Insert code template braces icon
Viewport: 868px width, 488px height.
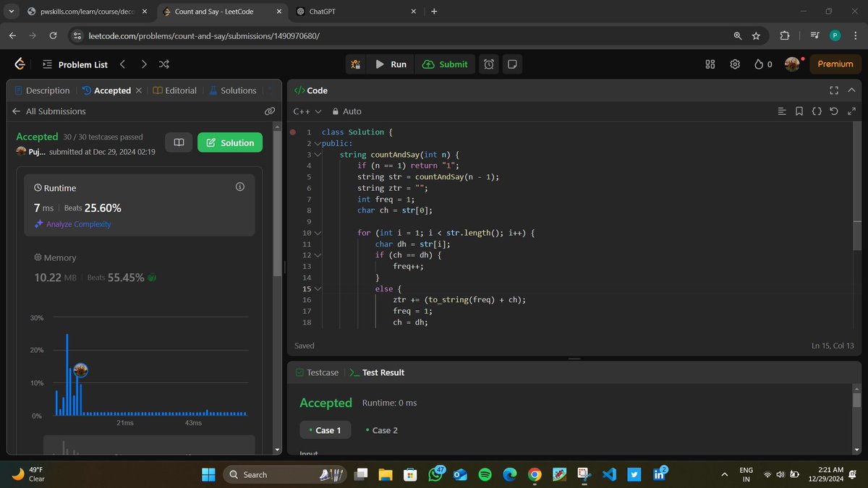pyautogui.click(x=817, y=111)
